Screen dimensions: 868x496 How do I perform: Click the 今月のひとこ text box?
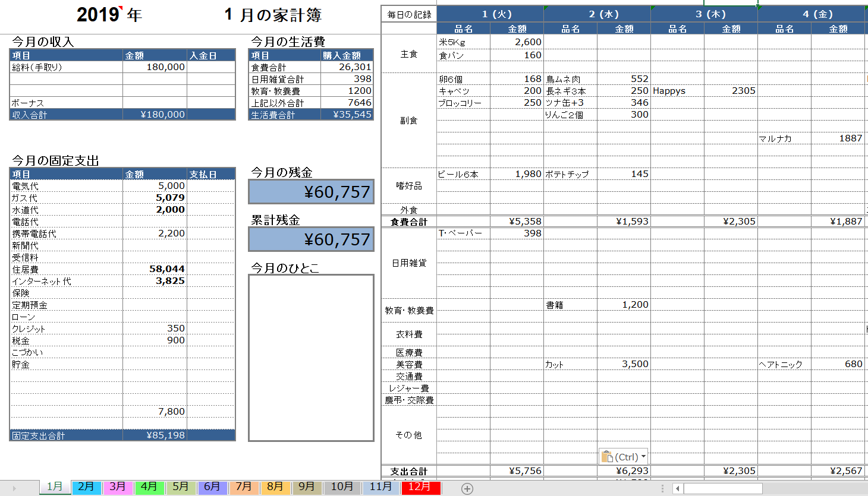(311, 358)
